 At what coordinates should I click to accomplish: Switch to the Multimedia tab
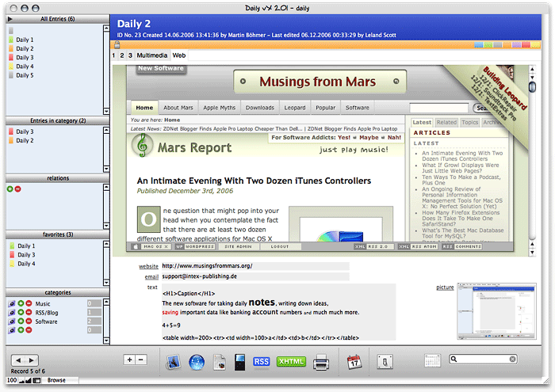point(152,55)
